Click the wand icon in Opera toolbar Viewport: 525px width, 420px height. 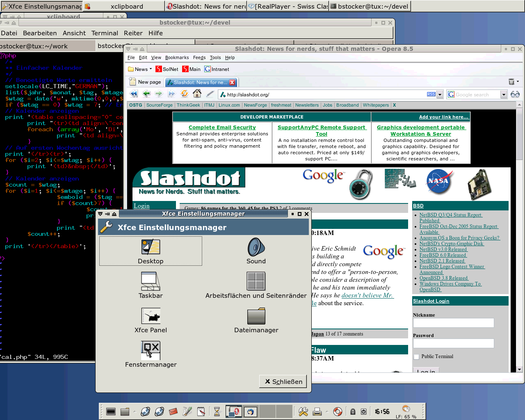pos(210,94)
